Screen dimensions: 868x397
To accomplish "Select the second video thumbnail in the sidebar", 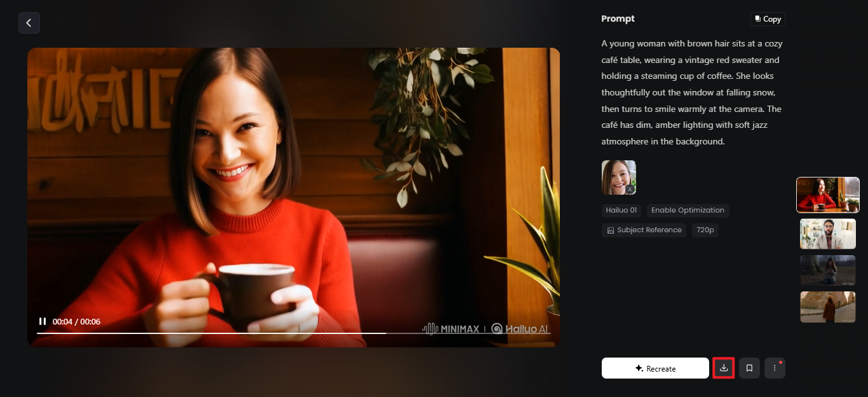I will [827, 233].
